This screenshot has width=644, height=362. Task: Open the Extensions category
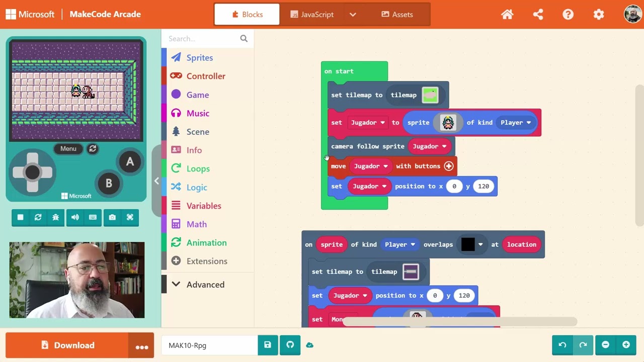click(207, 261)
